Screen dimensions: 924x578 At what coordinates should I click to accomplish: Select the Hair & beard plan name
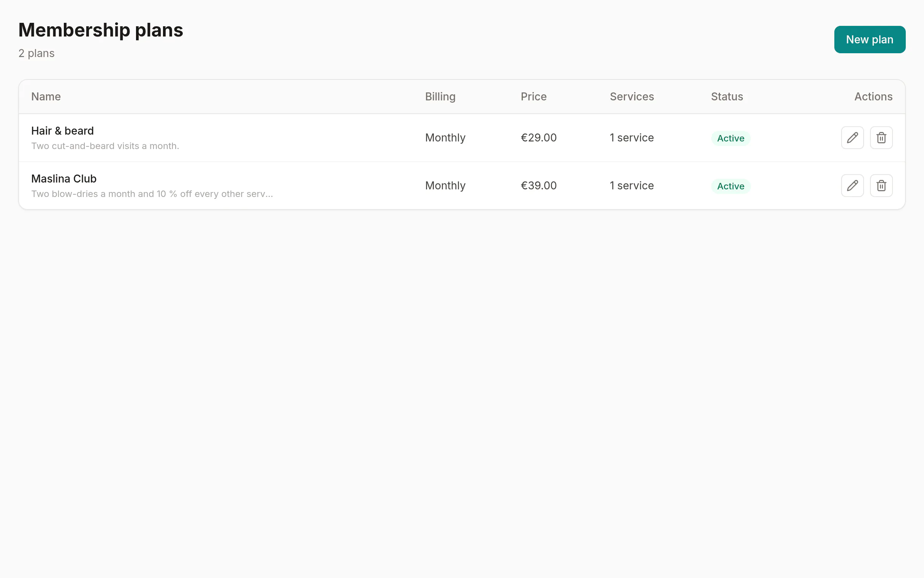click(x=62, y=131)
